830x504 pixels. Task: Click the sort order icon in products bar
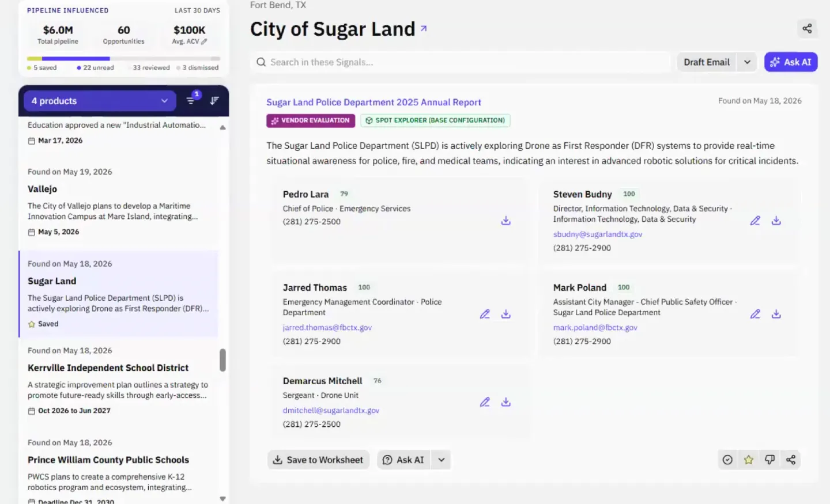[x=214, y=100]
